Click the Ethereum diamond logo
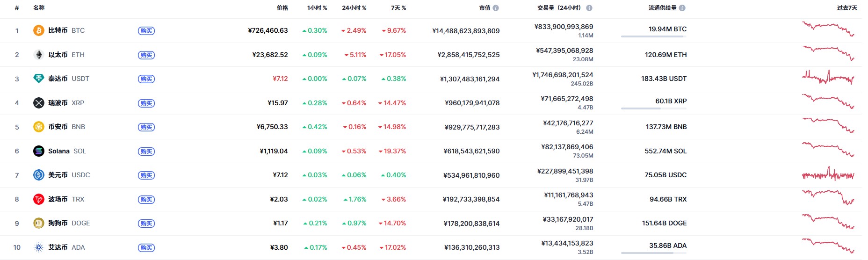The width and height of the screenshot is (868, 260). click(39, 55)
